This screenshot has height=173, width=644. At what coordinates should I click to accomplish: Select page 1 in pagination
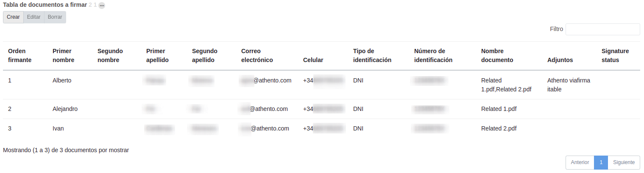(x=601, y=162)
